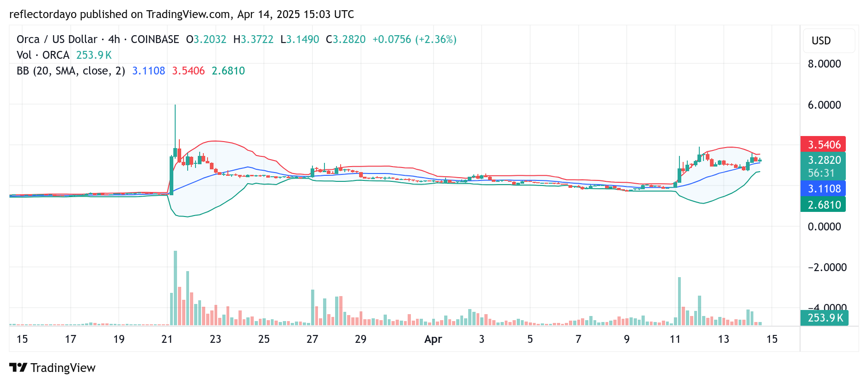Click the '11' date label on time axis
The image size is (868, 384).
(675, 339)
